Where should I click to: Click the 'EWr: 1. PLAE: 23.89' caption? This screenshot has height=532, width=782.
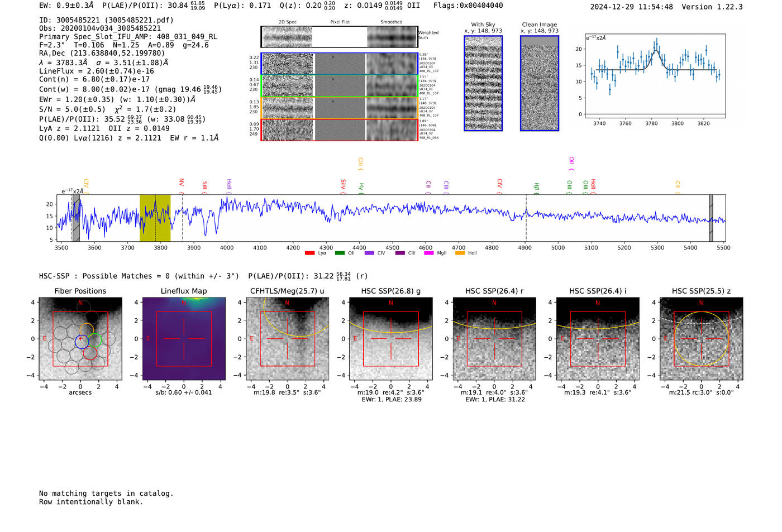[391, 399]
